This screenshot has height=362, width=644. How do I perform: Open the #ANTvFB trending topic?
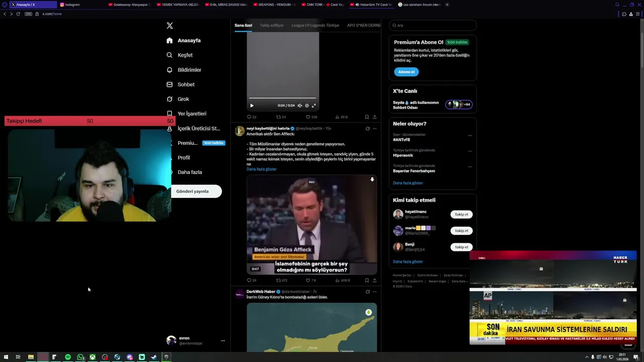tap(401, 140)
